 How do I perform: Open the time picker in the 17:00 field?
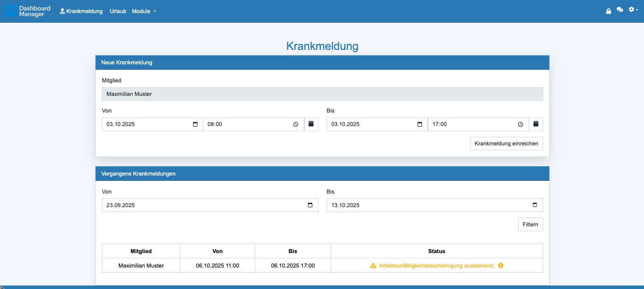click(520, 124)
